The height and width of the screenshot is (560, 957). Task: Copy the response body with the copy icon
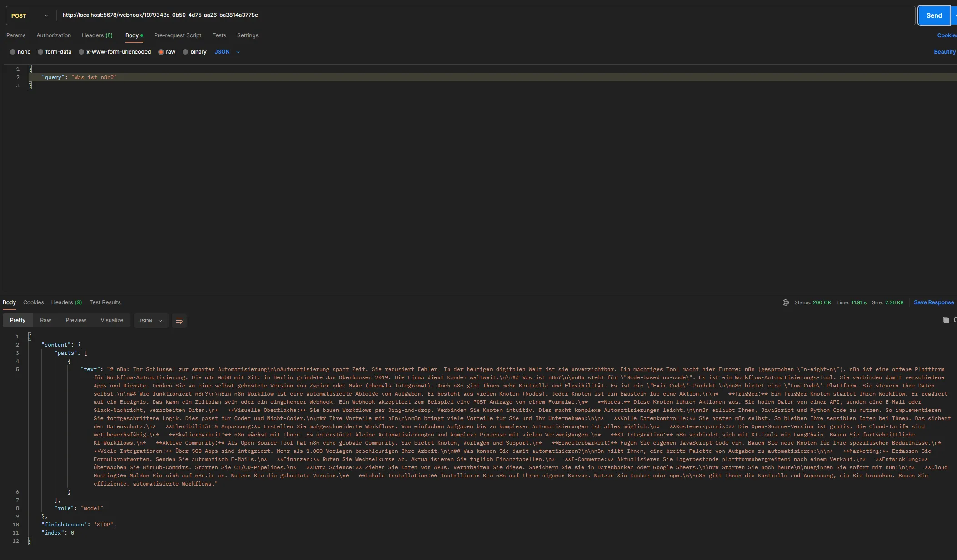(946, 320)
